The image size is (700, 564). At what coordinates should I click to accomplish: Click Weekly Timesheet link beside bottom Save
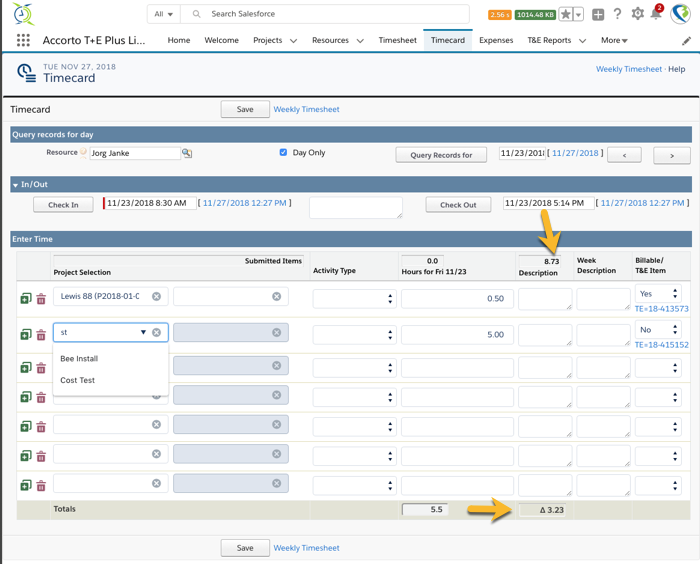pos(306,548)
